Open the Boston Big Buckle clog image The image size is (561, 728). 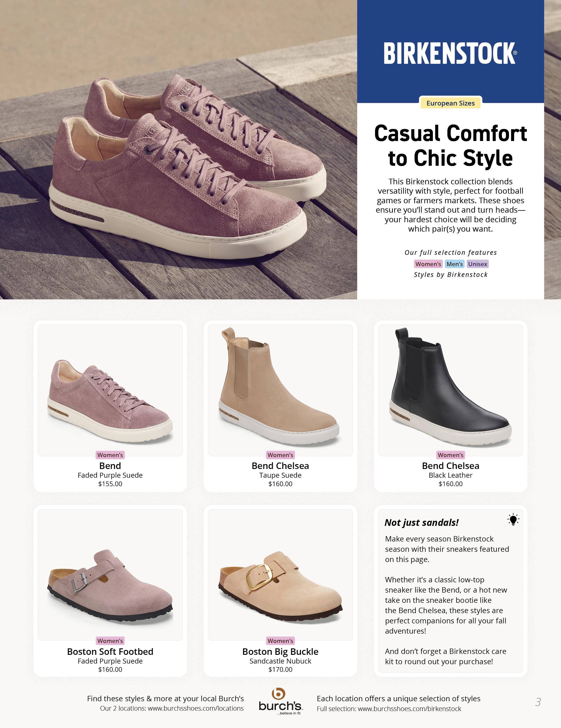point(280,575)
